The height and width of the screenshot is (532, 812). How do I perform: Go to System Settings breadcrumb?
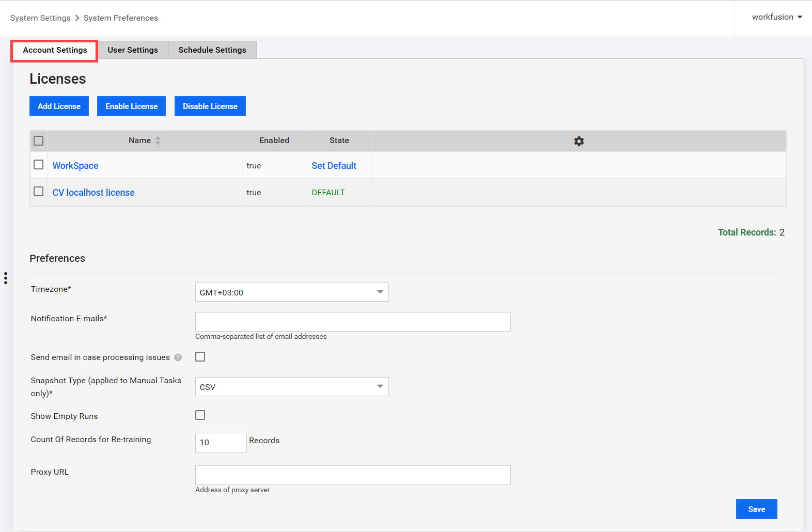point(40,18)
